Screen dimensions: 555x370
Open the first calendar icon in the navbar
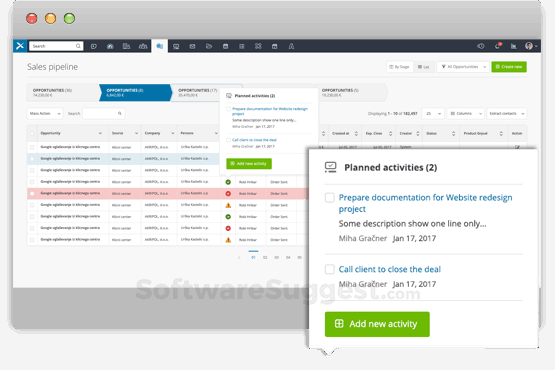[x=225, y=46]
